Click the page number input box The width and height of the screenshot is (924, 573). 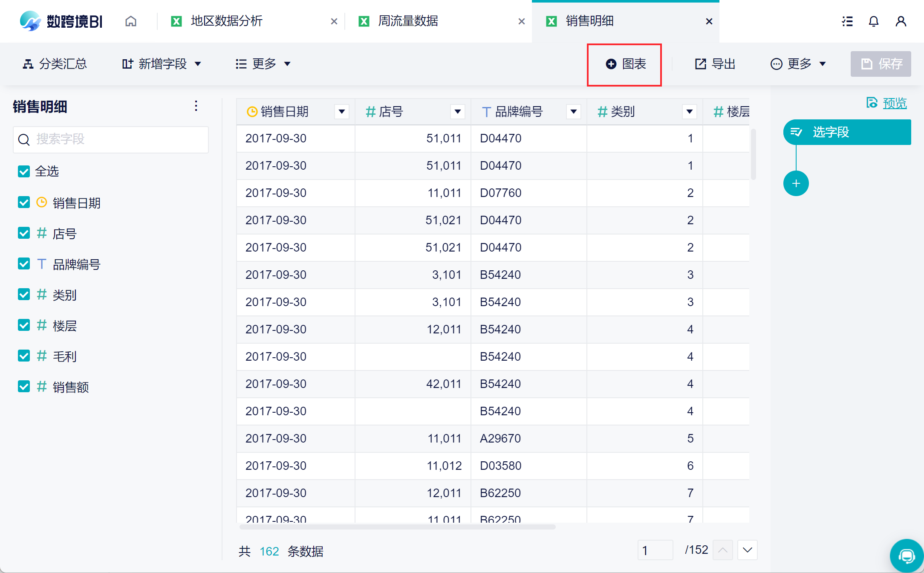tap(655, 550)
